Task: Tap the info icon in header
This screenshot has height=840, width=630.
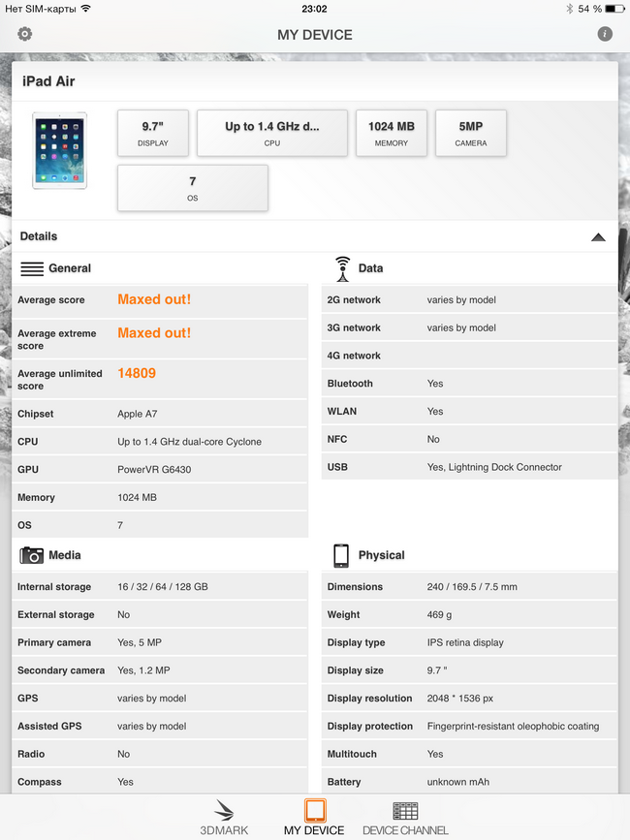Action: pyautogui.click(x=605, y=34)
